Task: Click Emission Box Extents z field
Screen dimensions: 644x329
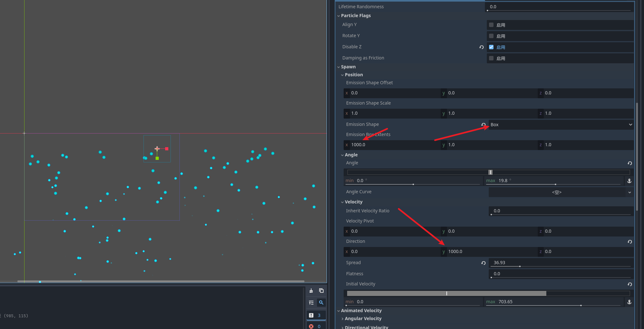Action: coord(586,145)
